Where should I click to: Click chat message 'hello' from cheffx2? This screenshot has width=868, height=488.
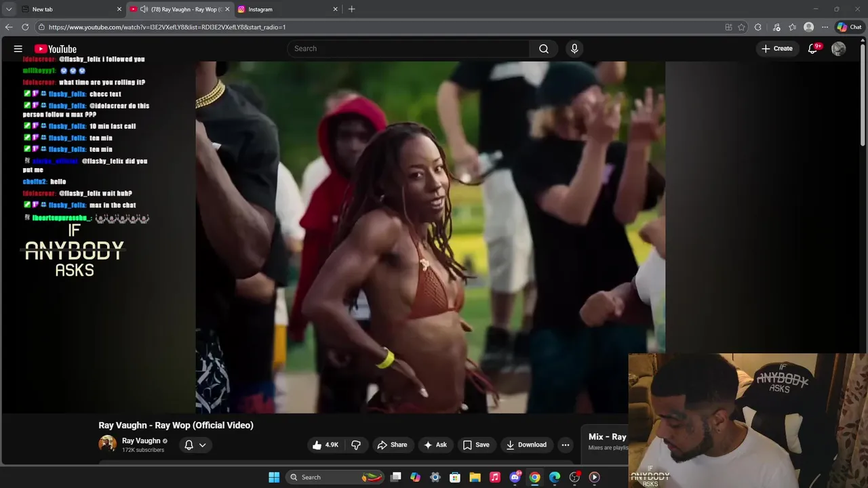click(x=58, y=182)
